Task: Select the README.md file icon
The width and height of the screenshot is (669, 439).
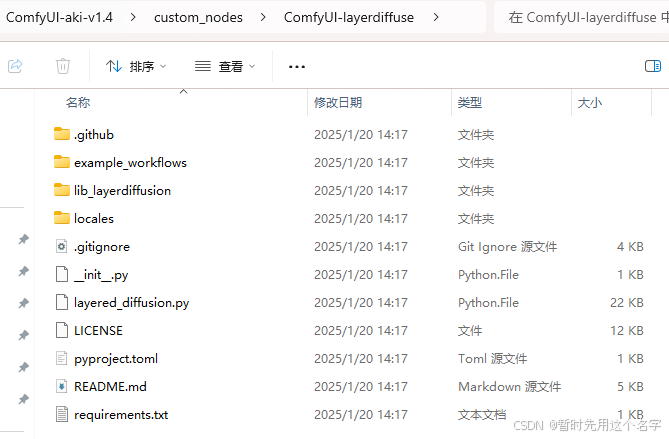Action: (x=62, y=386)
